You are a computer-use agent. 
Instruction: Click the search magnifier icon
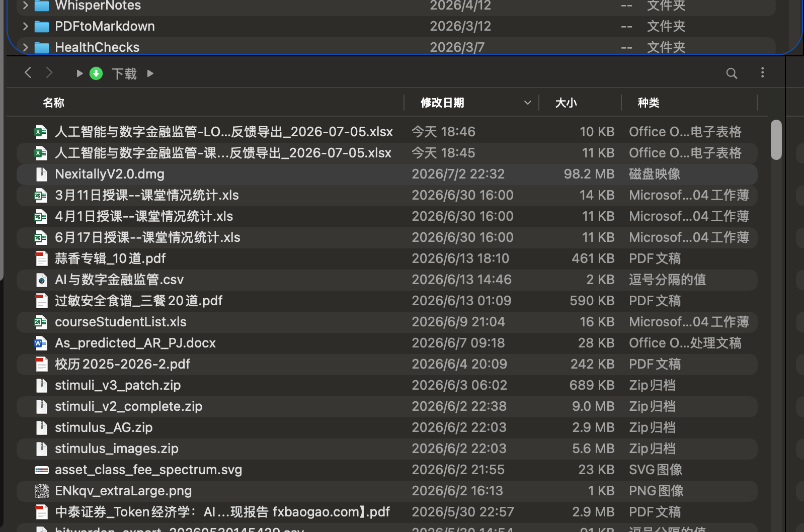click(732, 73)
